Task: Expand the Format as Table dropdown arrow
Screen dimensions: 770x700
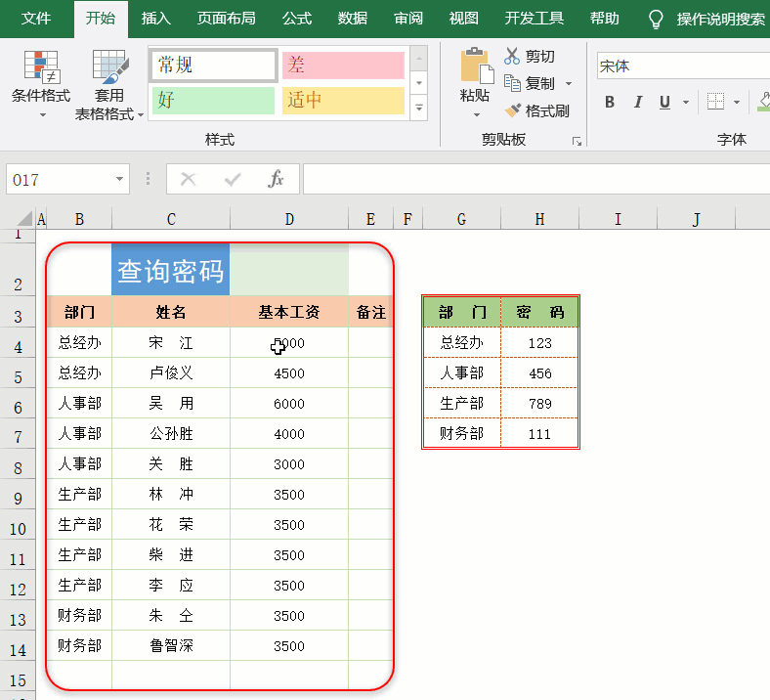Action: pyautogui.click(x=141, y=115)
